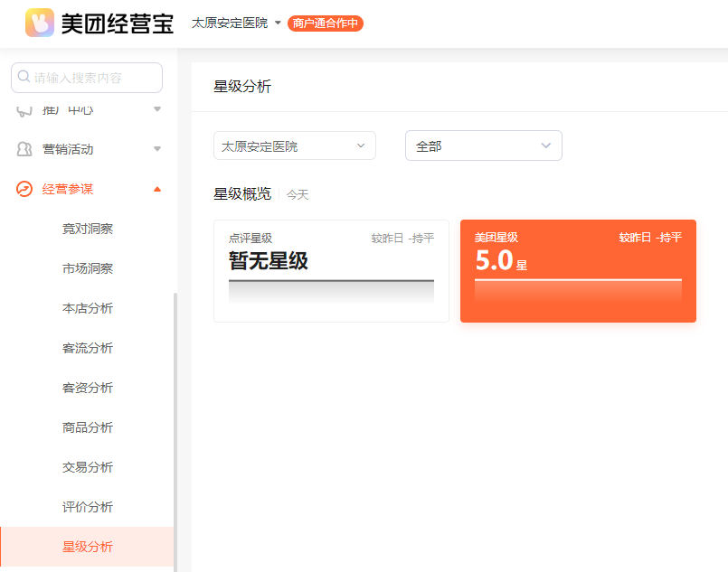728x572 pixels.
Task: Open 客流分析 menu item
Action: [x=88, y=348]
